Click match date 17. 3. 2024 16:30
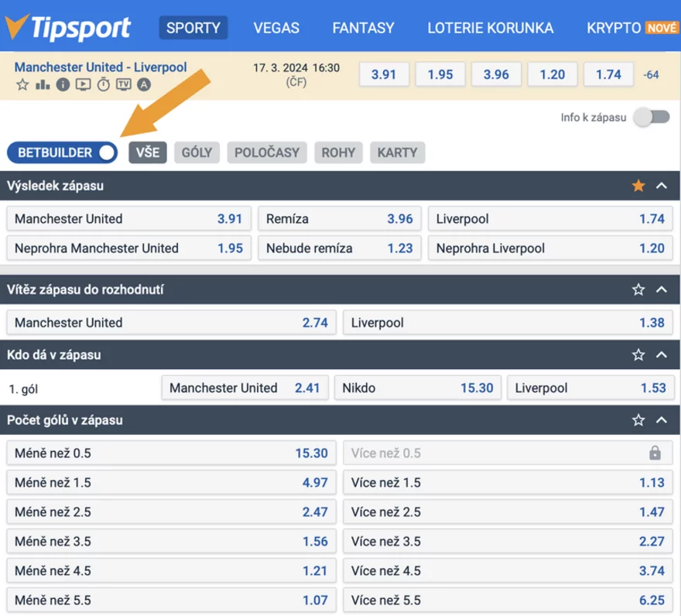The height and width of the screenshot is (616, 681). pos(296,68)
